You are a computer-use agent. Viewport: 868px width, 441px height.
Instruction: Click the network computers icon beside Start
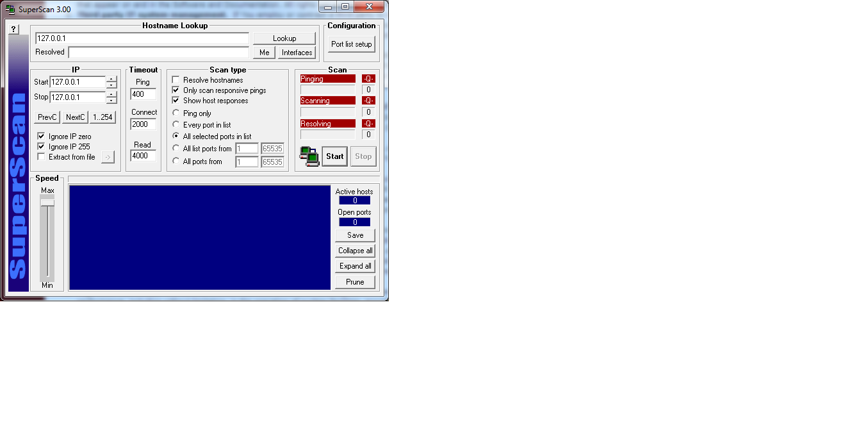pos(309,156)
